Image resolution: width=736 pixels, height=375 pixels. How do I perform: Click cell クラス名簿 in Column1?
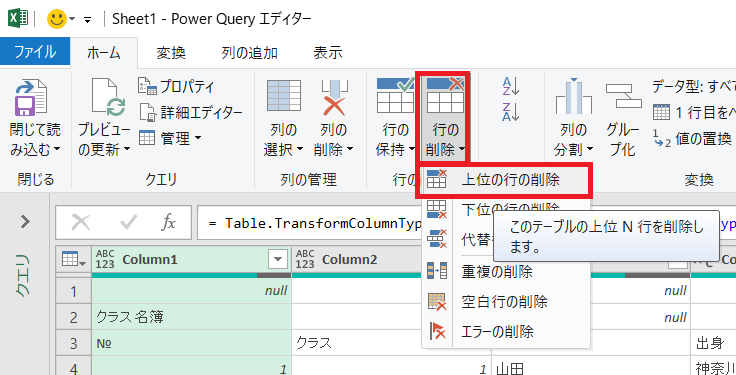[x=192, y=317]
